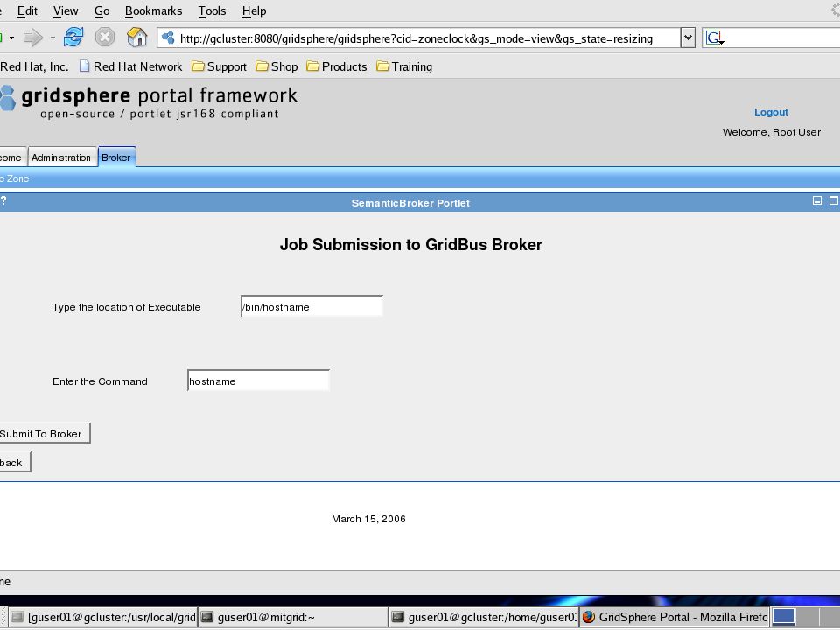
Task: Click the Shop bookmark folder icon
Action: (262, 66)
